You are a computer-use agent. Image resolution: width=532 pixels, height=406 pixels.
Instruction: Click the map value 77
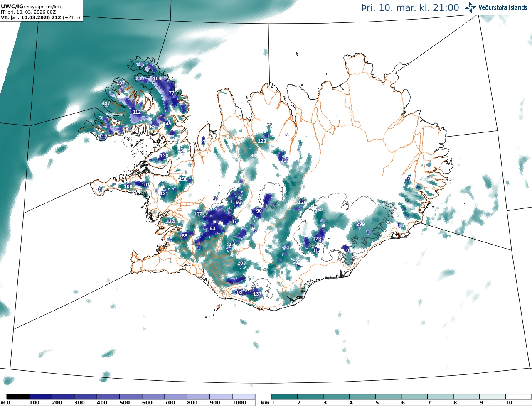click(x=172, y=93)
